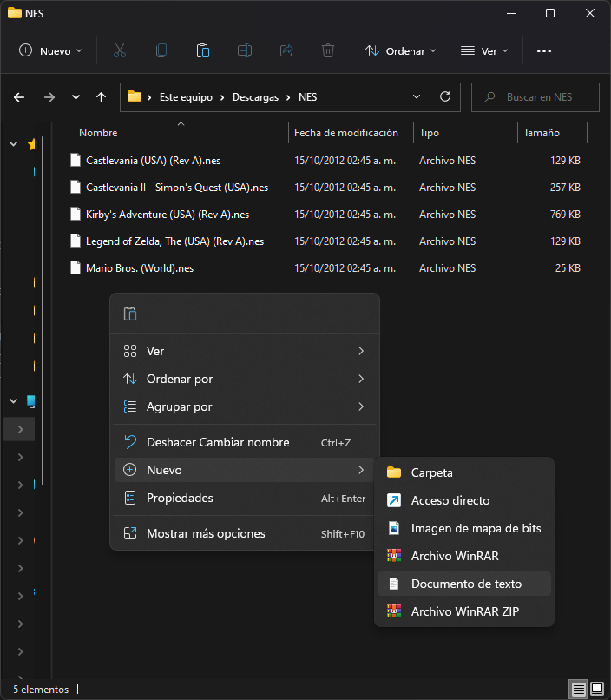Go up one folder level arrow
The height and width of the screenshot is (700, 611).
click(102, 97)
